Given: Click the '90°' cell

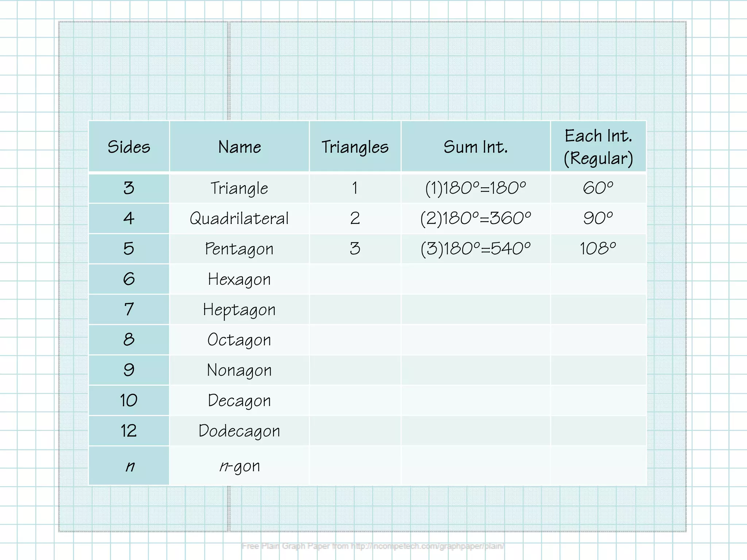Looking at the screenshot, I should (x=598, y=218).
